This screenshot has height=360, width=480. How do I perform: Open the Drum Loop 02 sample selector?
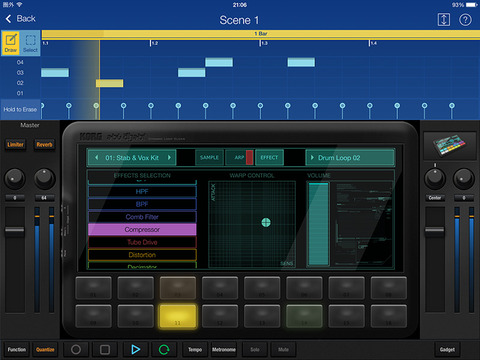(350, 158)
